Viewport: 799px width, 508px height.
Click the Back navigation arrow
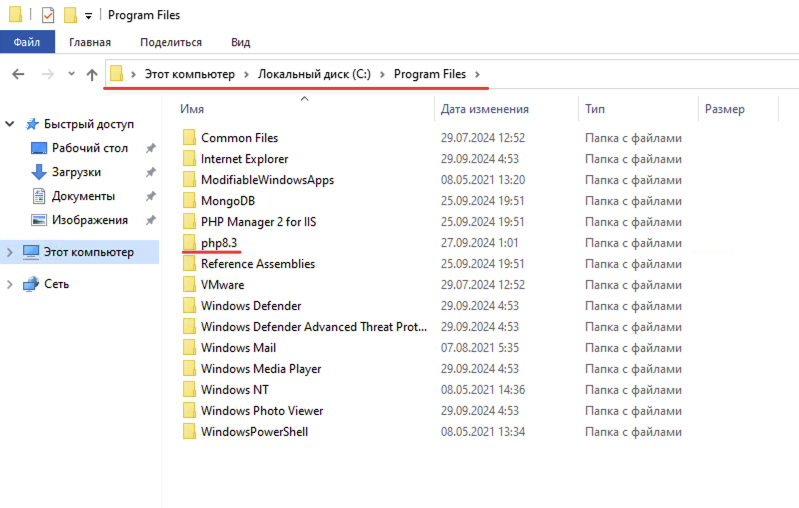[x=18, y=74]
